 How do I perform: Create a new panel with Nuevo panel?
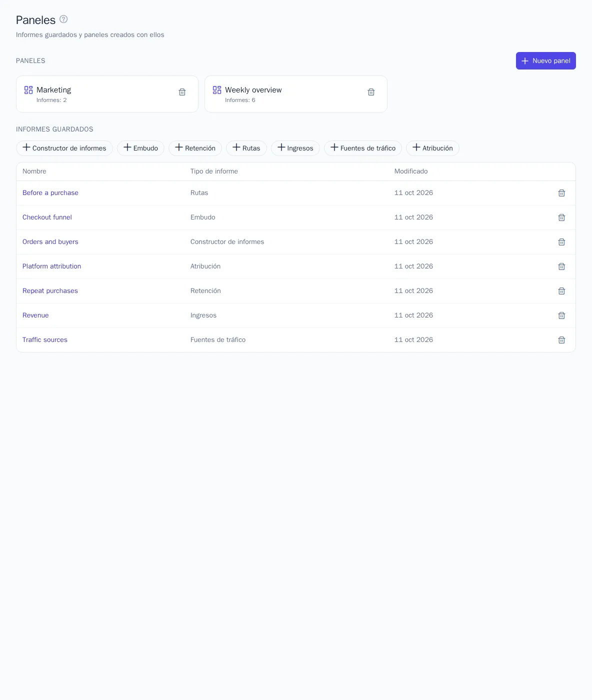coord(545,60)
